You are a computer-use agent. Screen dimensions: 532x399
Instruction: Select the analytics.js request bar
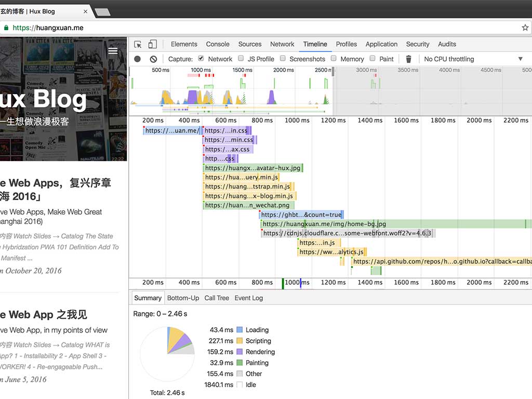click(x=332, y=252)
